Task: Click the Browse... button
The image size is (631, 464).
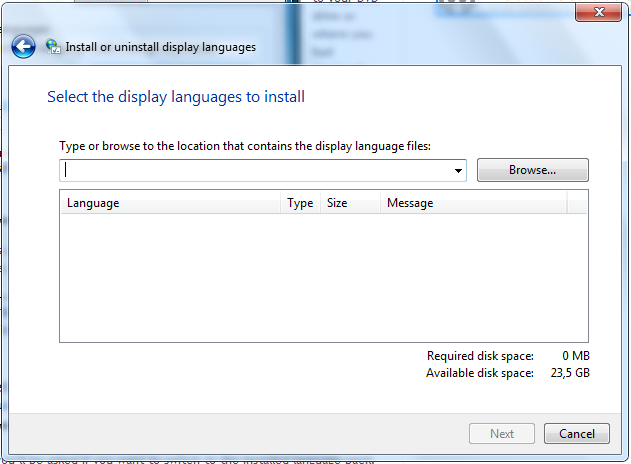Action: 532,170
